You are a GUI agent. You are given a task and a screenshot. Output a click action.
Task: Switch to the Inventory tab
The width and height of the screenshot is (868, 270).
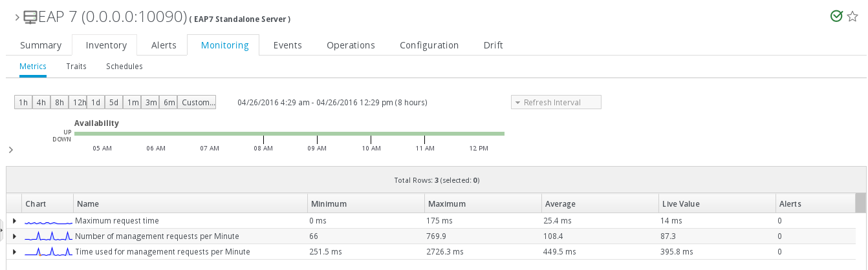coord(104,45)
